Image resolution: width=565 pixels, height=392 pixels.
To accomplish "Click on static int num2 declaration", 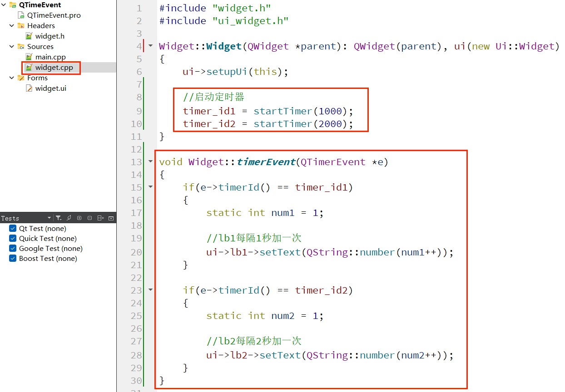I will (x=265, y=316).
